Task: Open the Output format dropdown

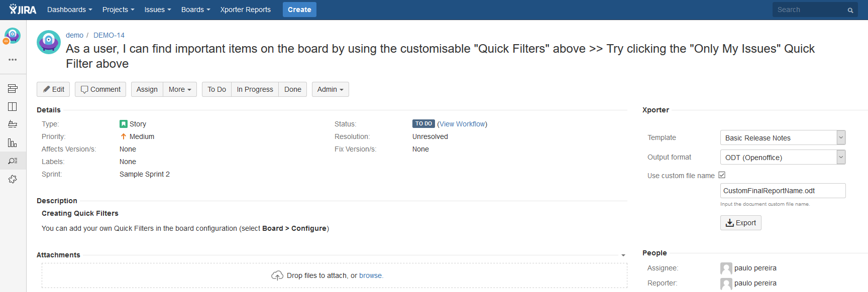Action: pos(783,157)
